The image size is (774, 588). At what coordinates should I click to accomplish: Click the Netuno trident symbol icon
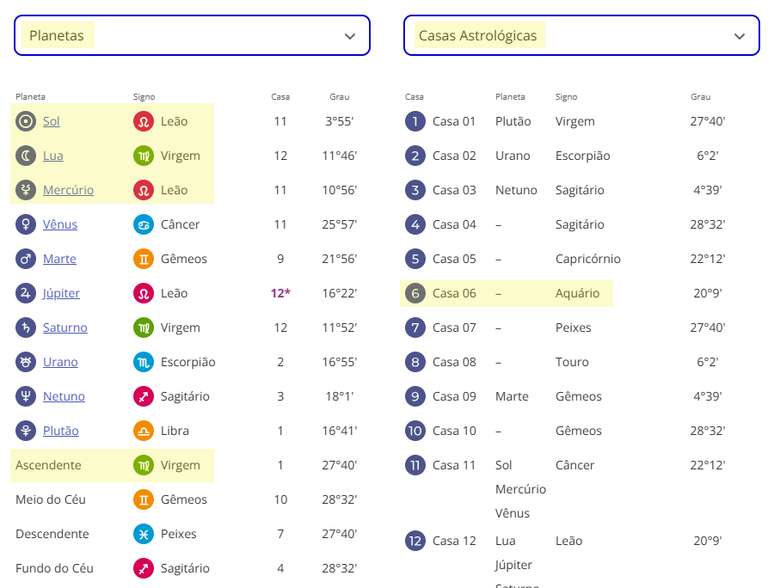tap(26, 396)
